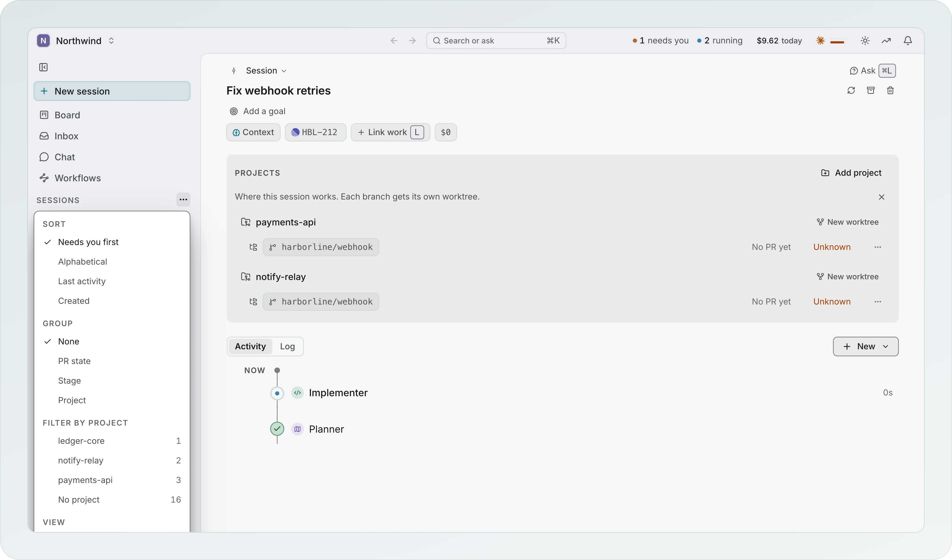Group sessions by PR state
The height and width of the screenshot is (560, 952).
(x=112, y=361)
